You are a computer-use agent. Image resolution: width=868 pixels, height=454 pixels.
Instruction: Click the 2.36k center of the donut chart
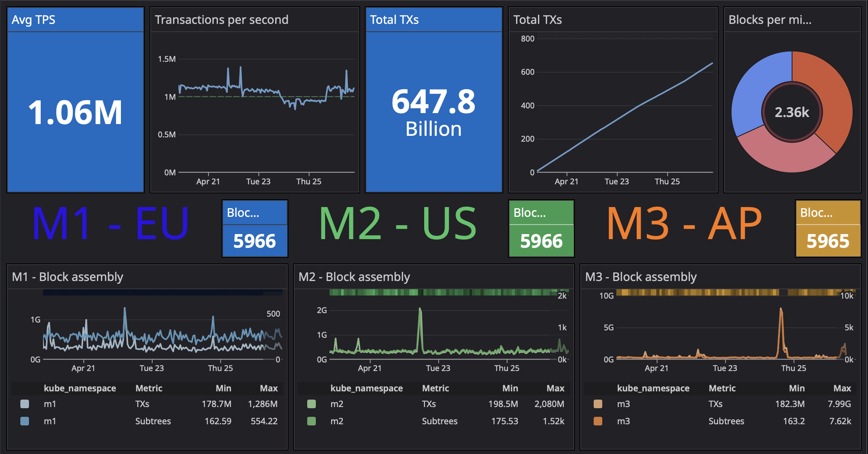click(792, 112)
